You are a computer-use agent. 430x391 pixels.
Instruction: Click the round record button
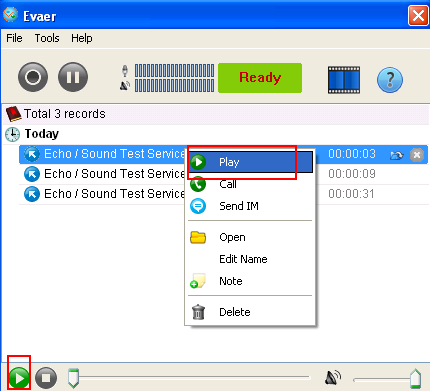[33, 77]
